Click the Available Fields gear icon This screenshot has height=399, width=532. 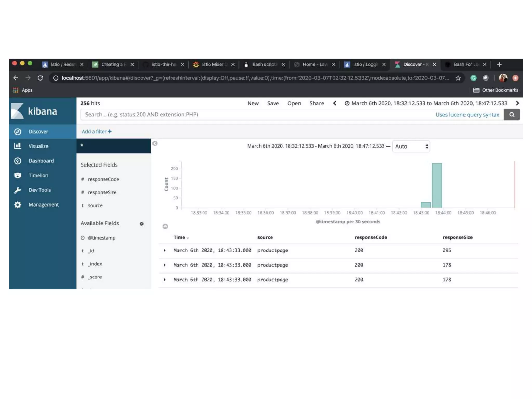point(142,224)
